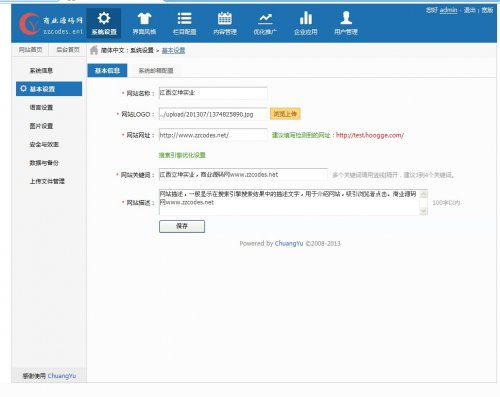Select the 基本信息 tab

pos(107,70)
